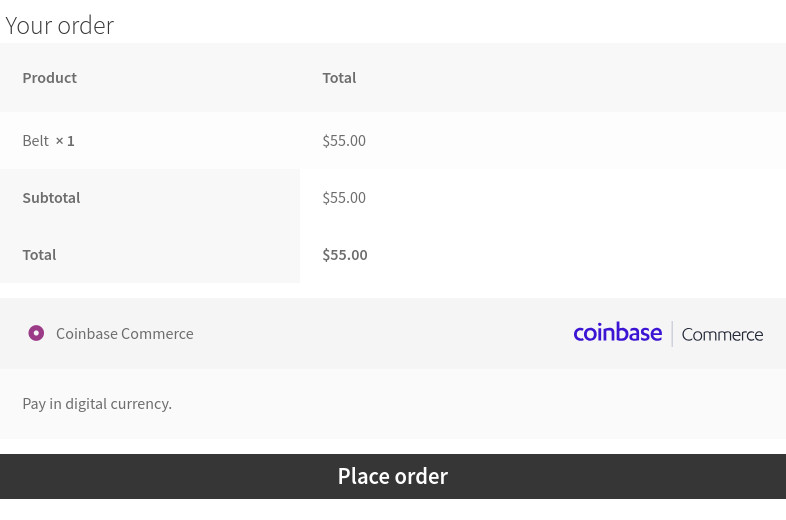
Task: Click the "Pay in digital currency." description
Action: coord(97,404)
